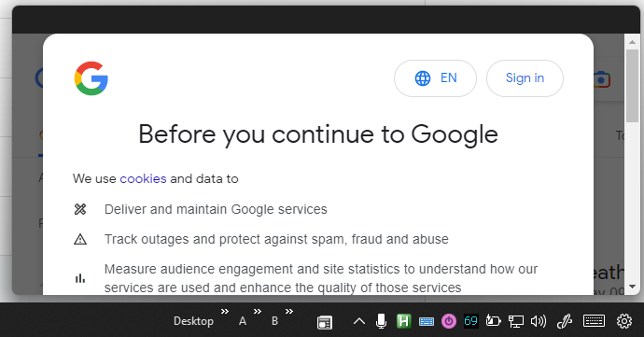644x337 pixels.
Task: Open the news widget icon in taskbar
Action: coord(325,322)
